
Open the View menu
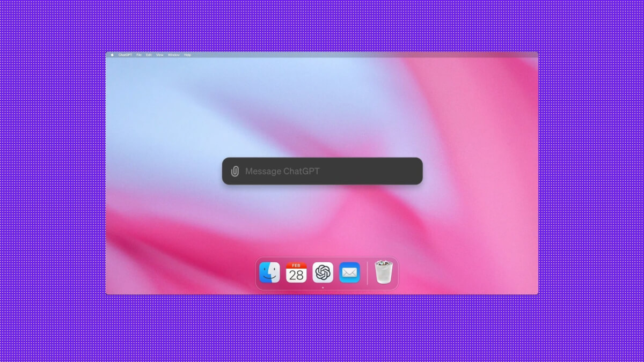pos(159,55)
